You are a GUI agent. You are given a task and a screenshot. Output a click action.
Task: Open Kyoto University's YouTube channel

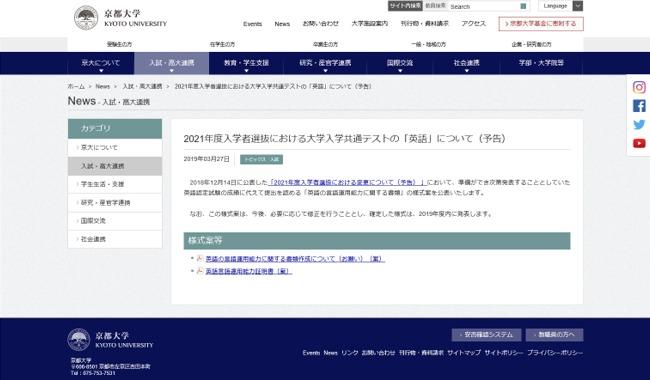639,143
